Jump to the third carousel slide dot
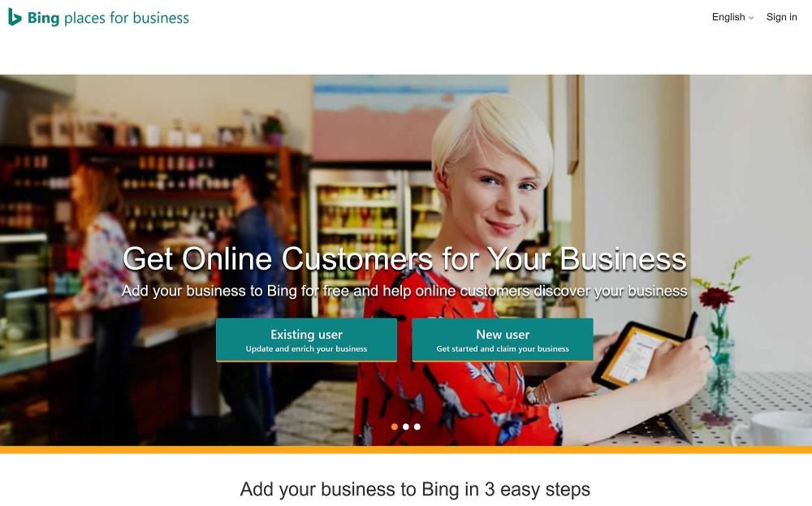812x506 pixels. pos(417,426)
